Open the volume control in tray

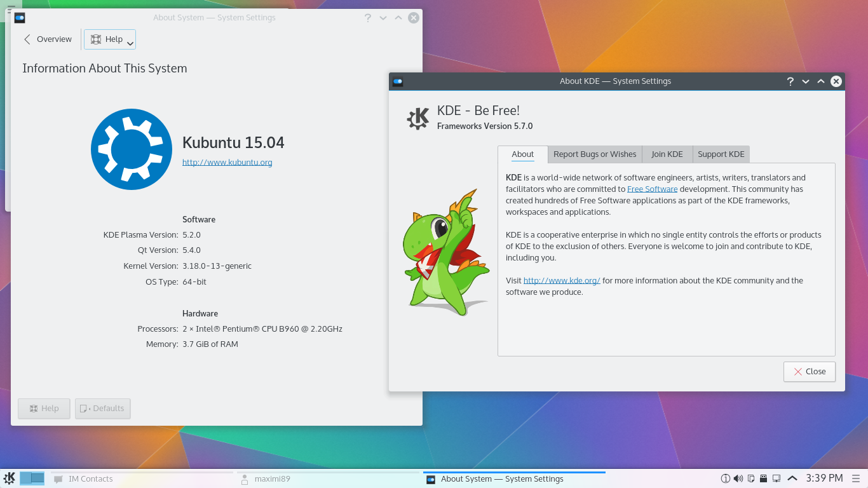tap(738, 478)
